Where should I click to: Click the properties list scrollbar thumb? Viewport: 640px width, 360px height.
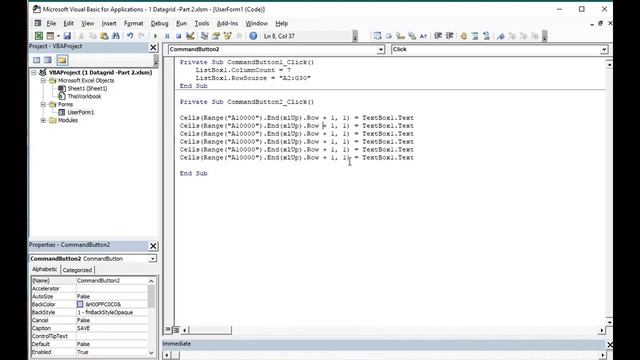coord(151,296)
